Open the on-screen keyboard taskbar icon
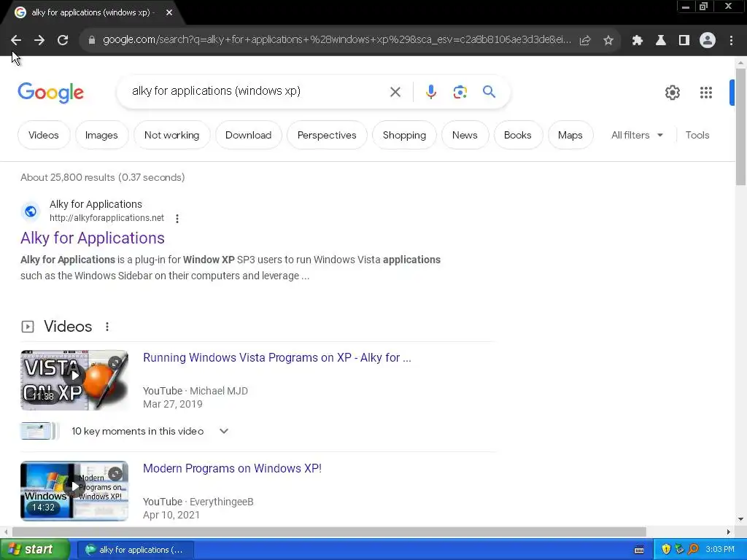 click(639, 550)
